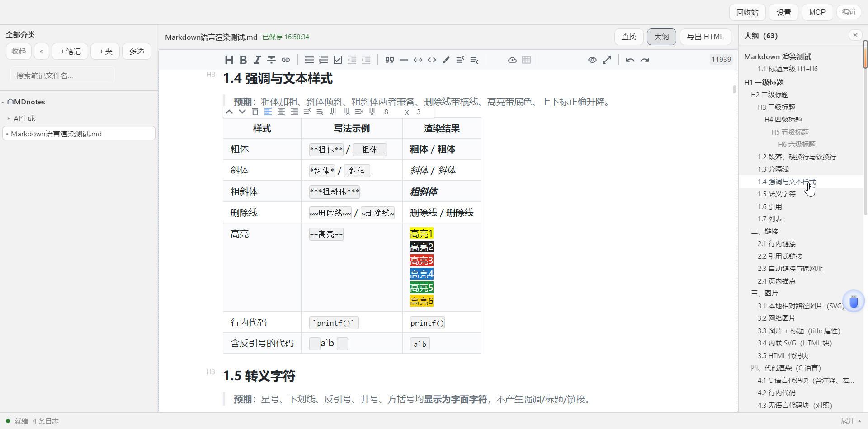Insert a horizontal rule line
868x429 pixels.
(x=404, y=60)
